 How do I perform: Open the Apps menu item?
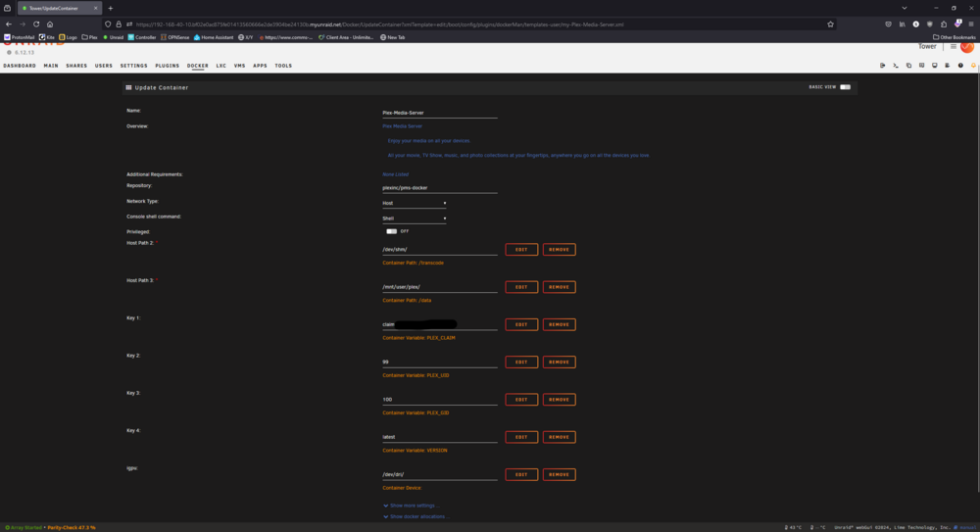(x=260, y=66)
